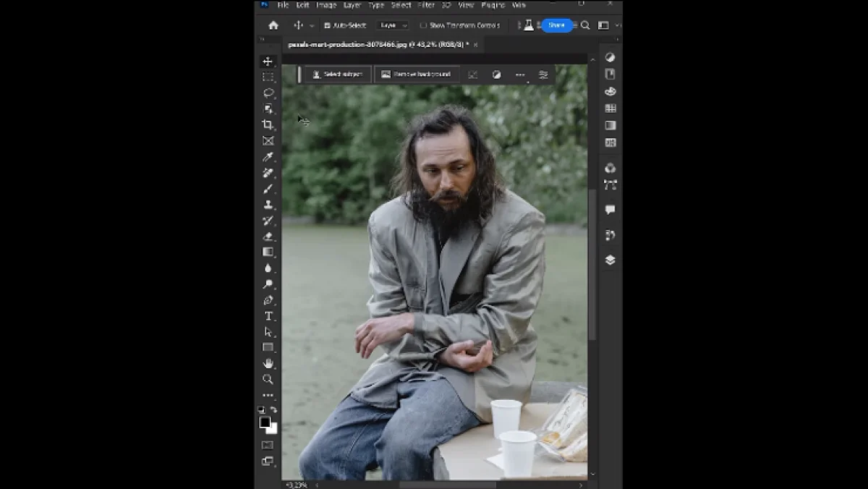Activate the Hand tool
This screenshot has height=489, width=868.
[x=268, y=363]
